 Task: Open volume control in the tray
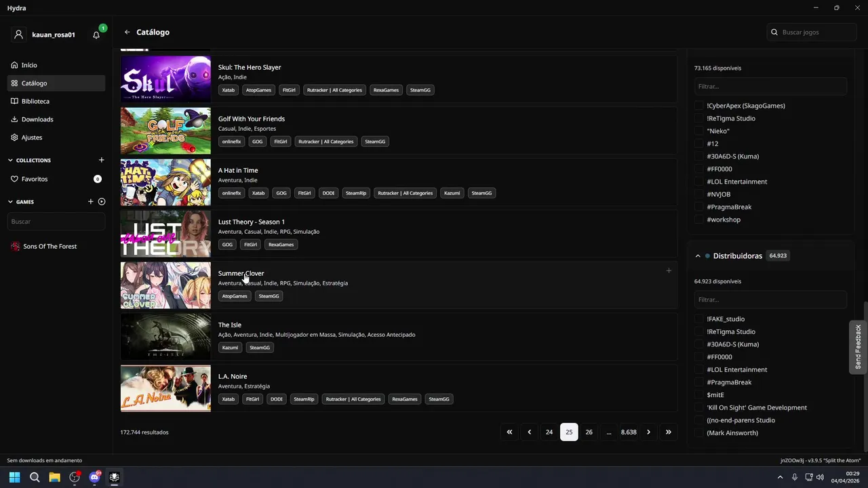pos(821,477)
